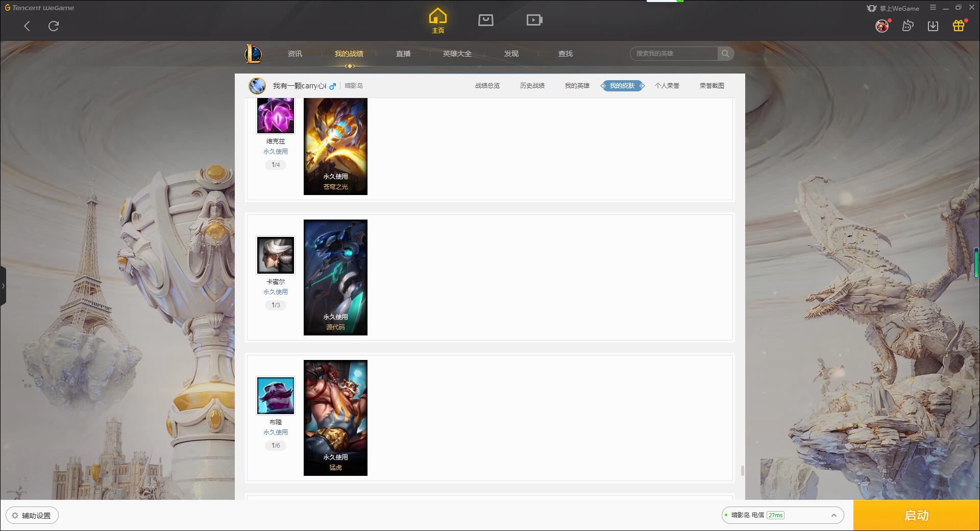Screen dimensions: 980x531
Task: Click the search magnifier button
Action: coord(725,54)
